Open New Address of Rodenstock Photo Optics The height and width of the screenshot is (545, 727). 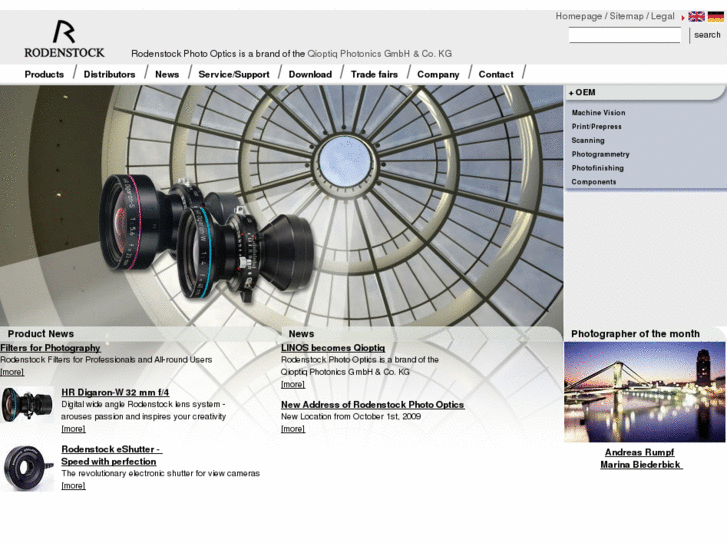point(373,404)
